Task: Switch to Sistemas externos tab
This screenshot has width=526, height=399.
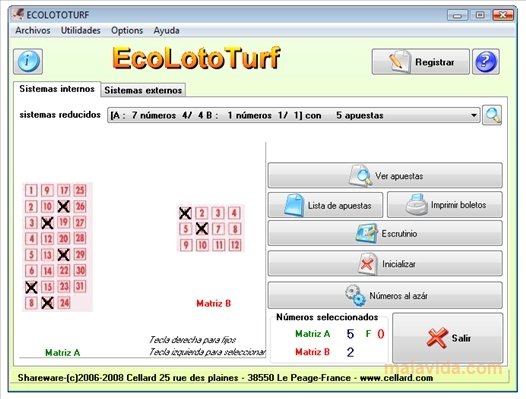Action: pos(143,90)
